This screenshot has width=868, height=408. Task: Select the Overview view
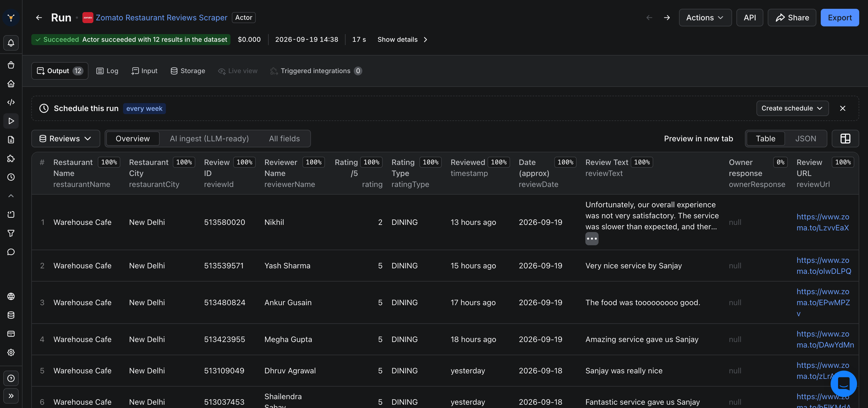(x=133, y=139)
